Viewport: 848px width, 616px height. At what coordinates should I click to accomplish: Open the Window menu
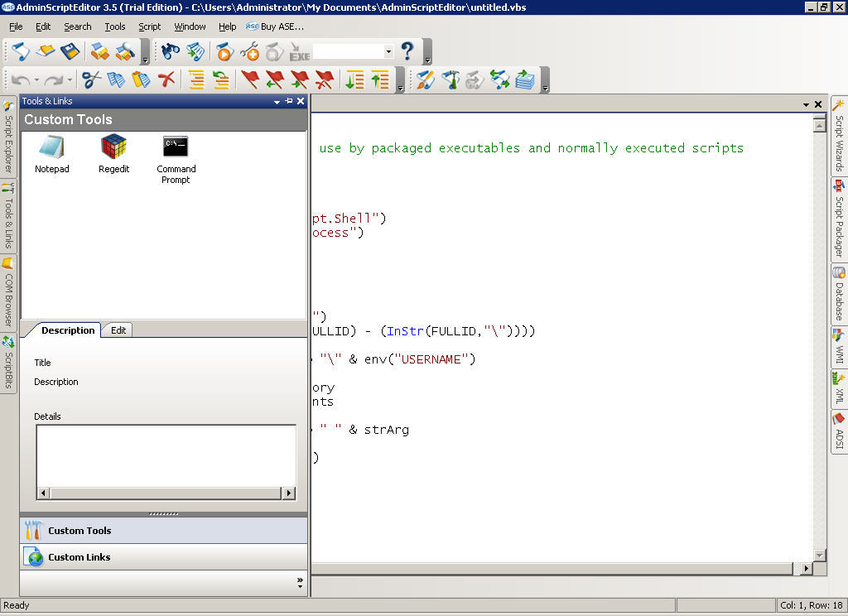tap(190, 26)
